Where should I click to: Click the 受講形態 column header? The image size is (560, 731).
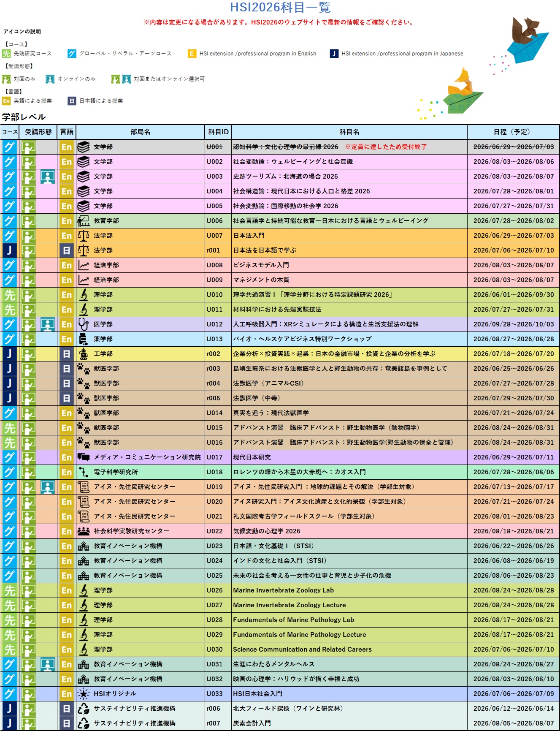38,132
